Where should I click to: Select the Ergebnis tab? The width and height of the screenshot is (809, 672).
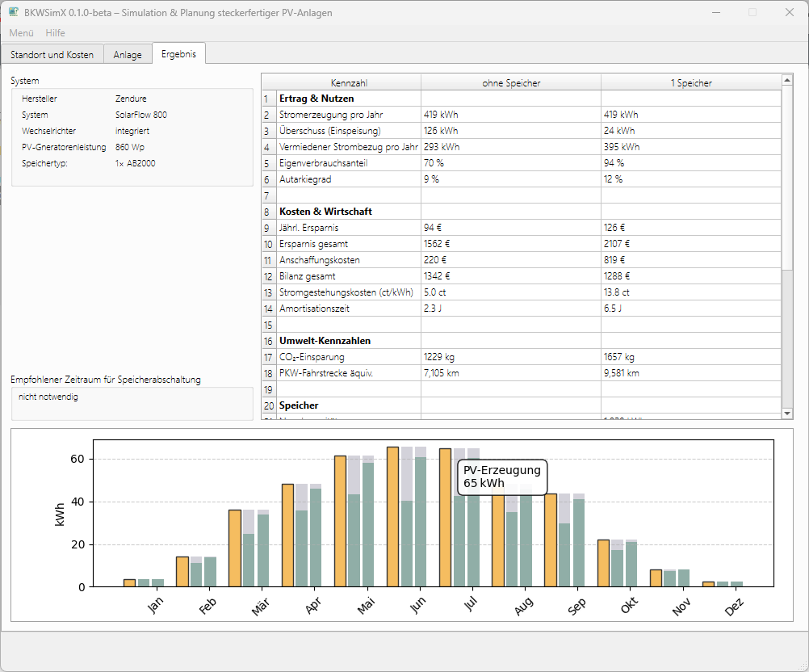(x=178, y=53)
